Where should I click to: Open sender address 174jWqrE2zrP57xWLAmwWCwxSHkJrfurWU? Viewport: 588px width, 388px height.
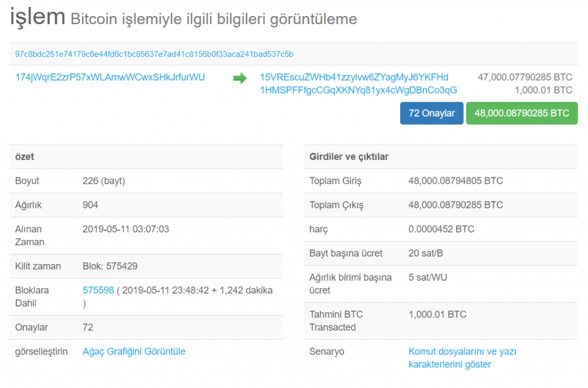110,77
